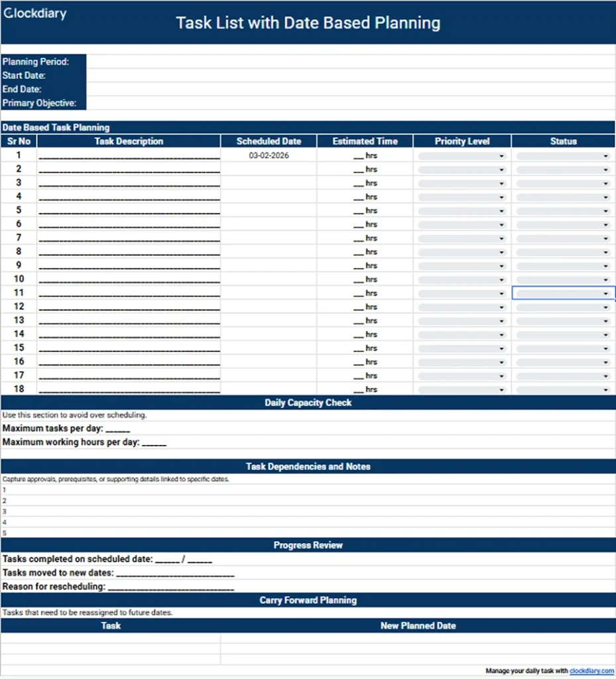Click the Task Description line in row 10

pos(129,280)
